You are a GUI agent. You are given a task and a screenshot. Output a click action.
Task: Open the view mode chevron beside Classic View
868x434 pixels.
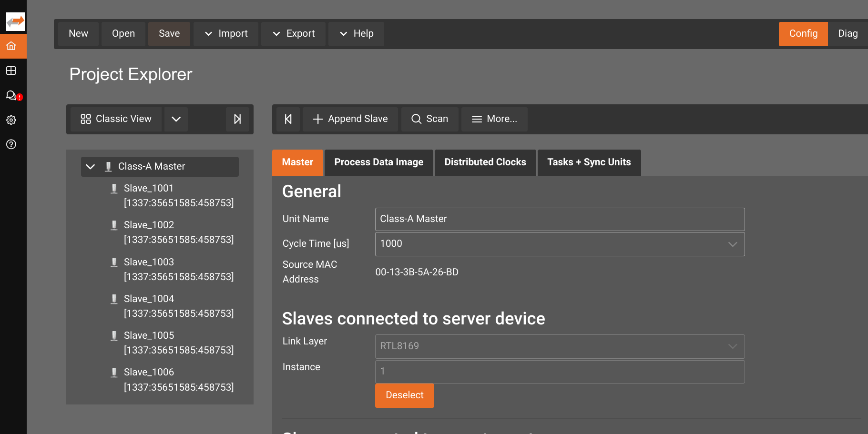coord(176,119)
